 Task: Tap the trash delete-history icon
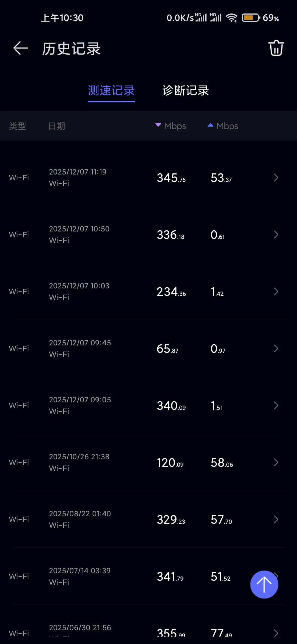tap(276, 48)
